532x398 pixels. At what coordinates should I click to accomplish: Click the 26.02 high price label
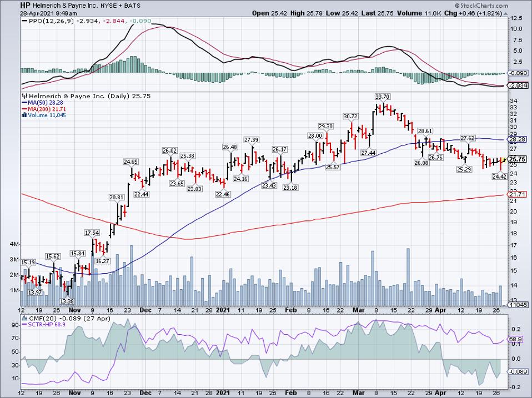coord(169,150)
